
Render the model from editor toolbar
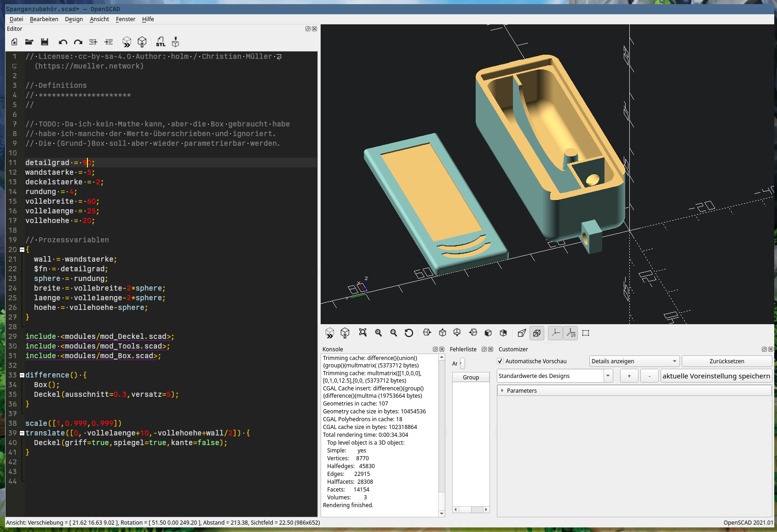click(x=142, y=42)
